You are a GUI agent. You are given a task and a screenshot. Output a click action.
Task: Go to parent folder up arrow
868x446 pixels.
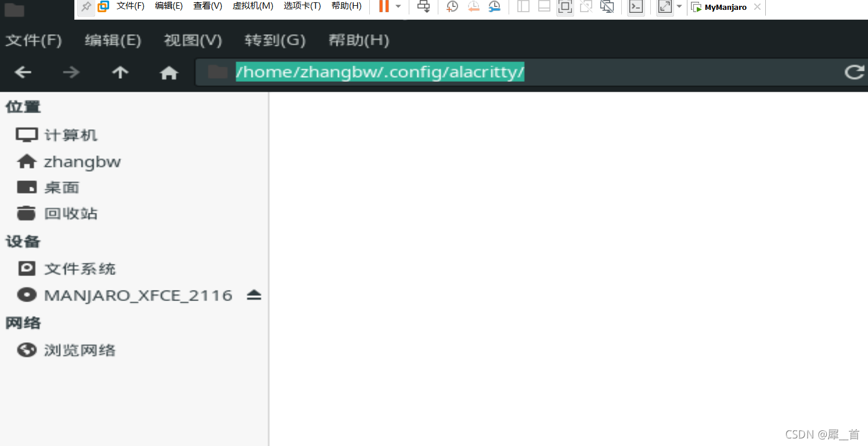click(x=120, y=72)
